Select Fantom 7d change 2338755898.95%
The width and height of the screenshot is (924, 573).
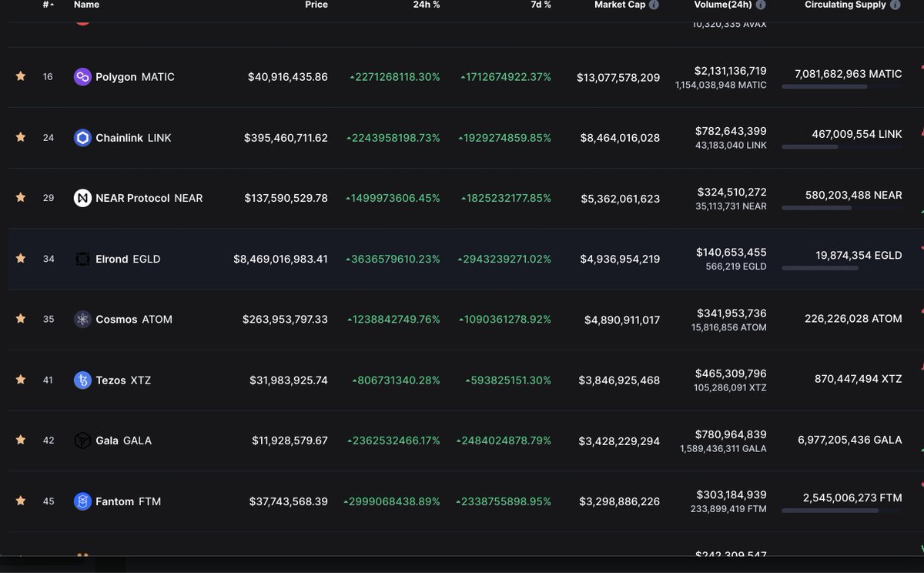point(504,501)
